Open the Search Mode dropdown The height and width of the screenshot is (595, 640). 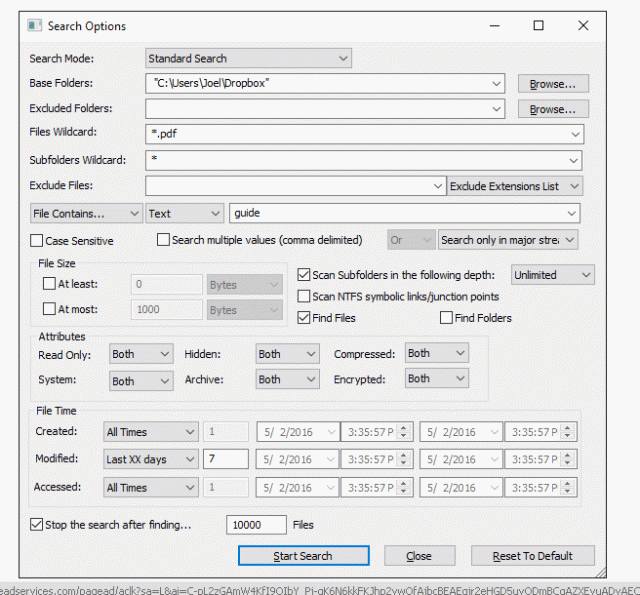coord(248,59)
